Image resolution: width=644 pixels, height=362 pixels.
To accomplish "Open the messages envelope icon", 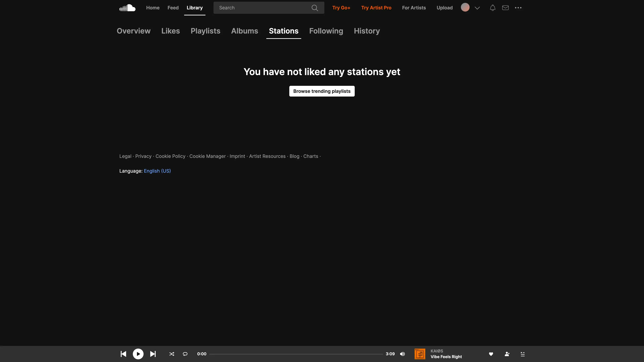I will [x=505, y=8].
